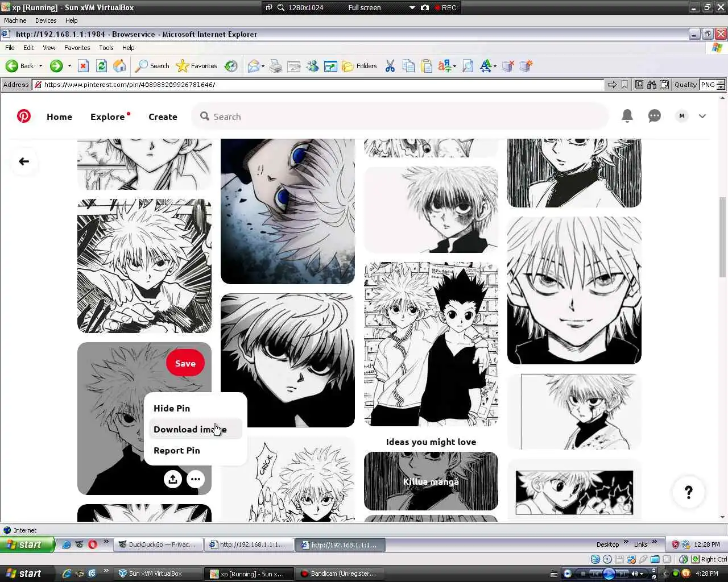Viewport: 728px width, 582px height.
Task: Click the IE Home button
Action: click(x=119, y=66)
